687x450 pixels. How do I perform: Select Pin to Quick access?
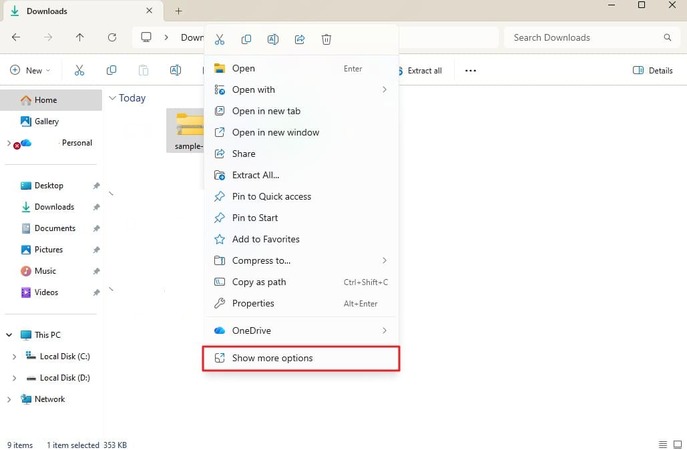(301, 197)
